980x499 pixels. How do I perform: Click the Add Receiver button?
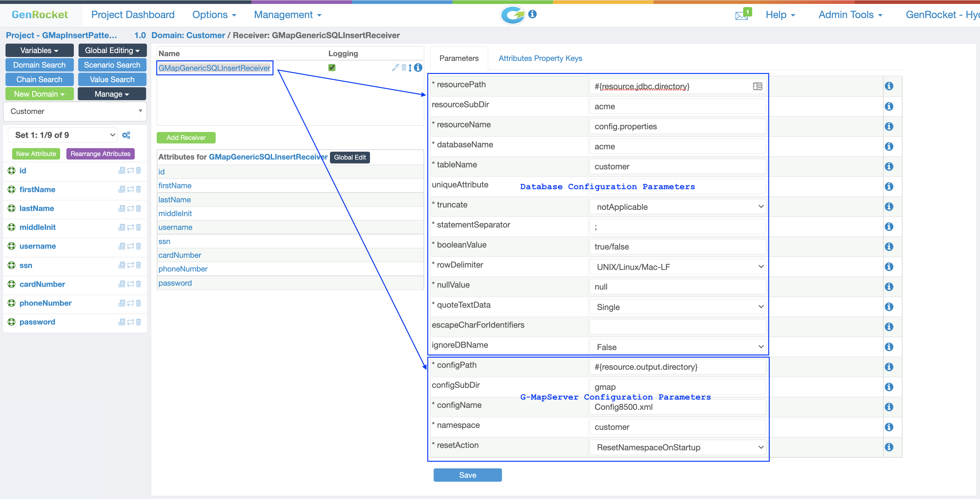[186, 137]
